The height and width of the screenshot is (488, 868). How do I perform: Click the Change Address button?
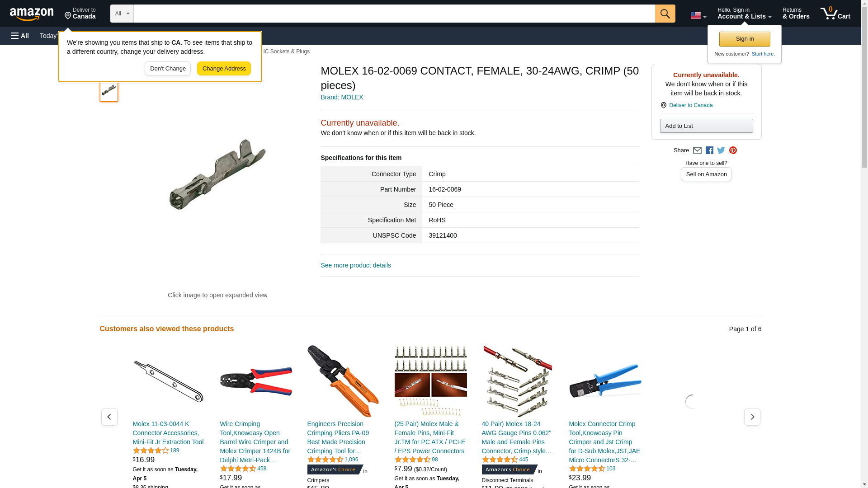pos(224,69)
